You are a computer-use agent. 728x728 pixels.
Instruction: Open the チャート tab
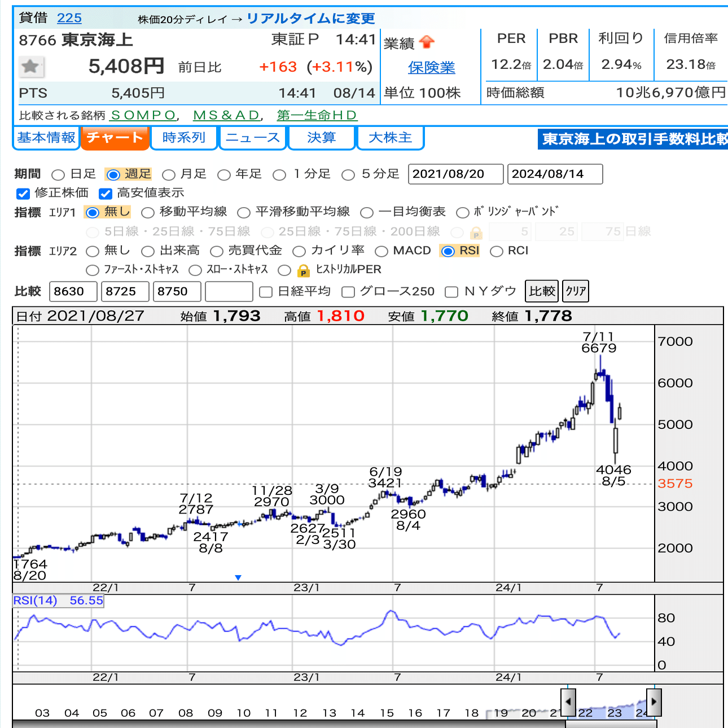point(115,138)
